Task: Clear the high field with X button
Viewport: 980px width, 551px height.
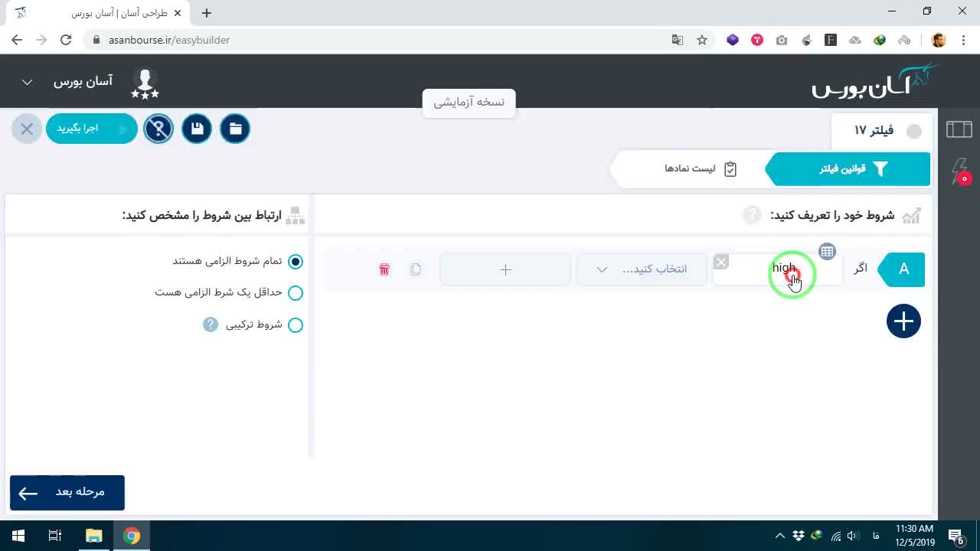Action: point(721,262)
